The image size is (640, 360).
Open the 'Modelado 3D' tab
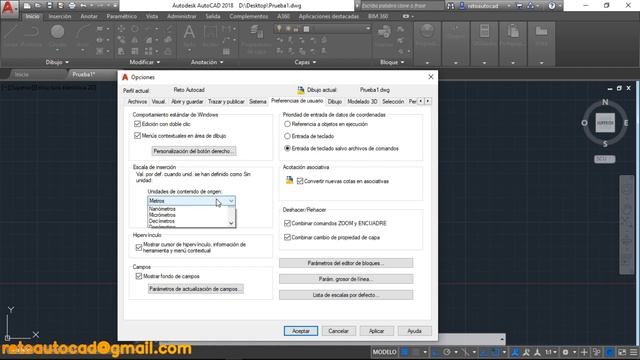362,102
